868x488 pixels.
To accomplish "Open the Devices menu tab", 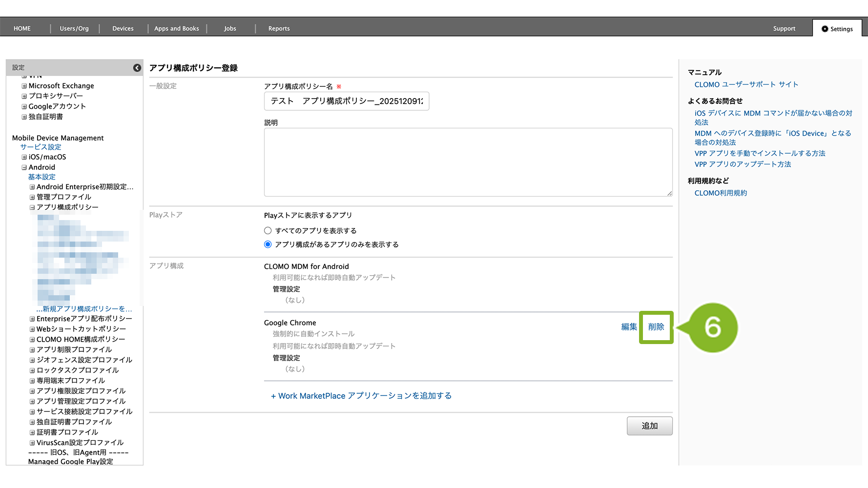I will (123, 29).
